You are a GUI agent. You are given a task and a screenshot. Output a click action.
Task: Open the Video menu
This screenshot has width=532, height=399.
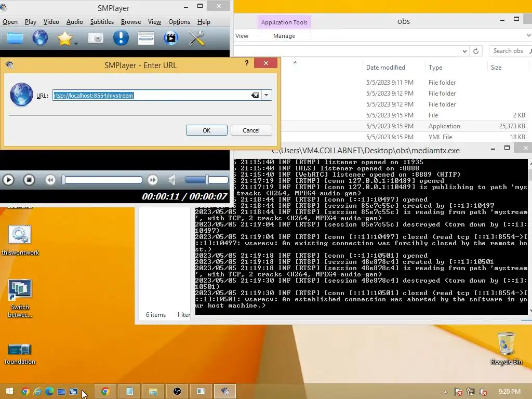51,22
